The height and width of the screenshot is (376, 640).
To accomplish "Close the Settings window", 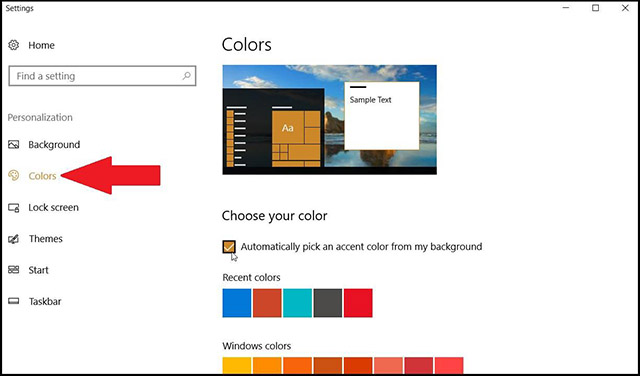I will click(625, 8).
